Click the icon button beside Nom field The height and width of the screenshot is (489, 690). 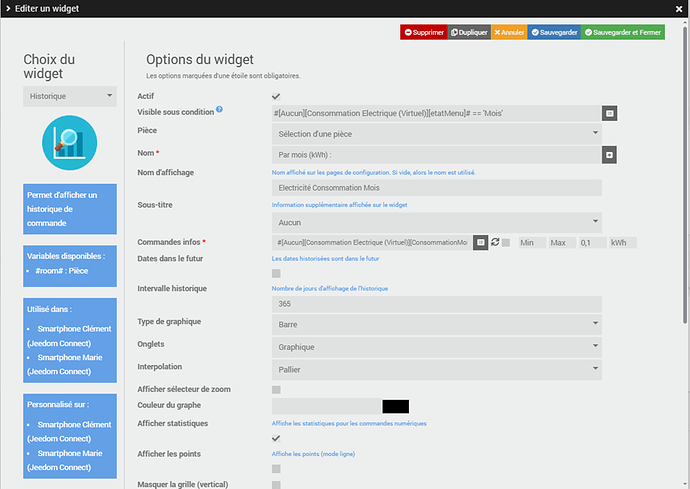pos(609,154)
